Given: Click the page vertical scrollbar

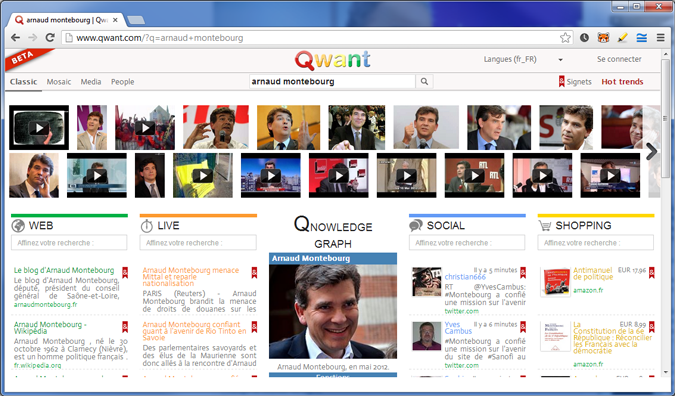Looking at the screenshot, I should point(665,215).
